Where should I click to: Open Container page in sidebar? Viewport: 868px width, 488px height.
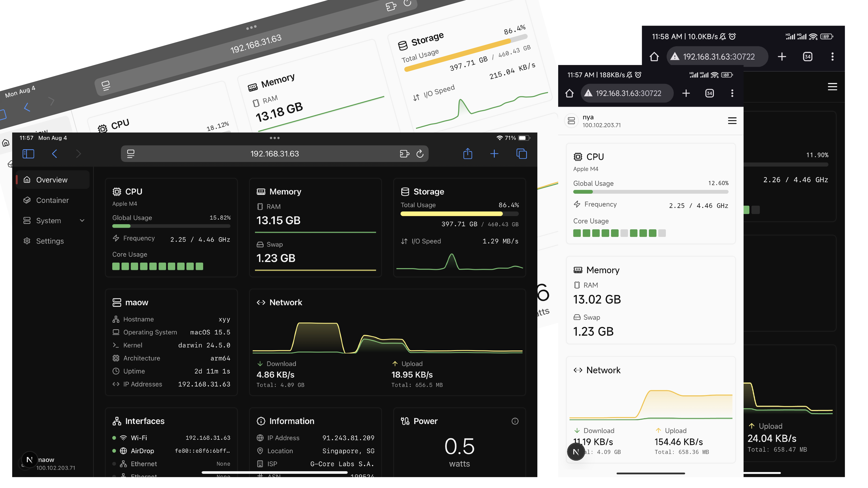click(x=52, y=200)
